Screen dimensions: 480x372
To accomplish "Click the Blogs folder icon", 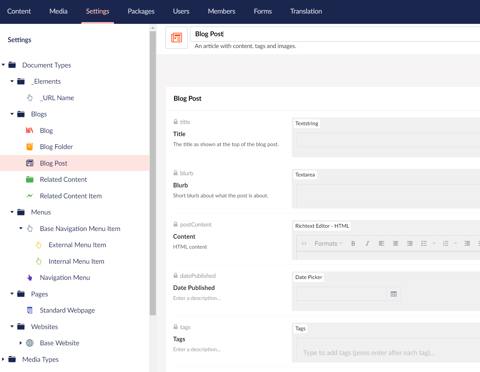I will 21,114.
